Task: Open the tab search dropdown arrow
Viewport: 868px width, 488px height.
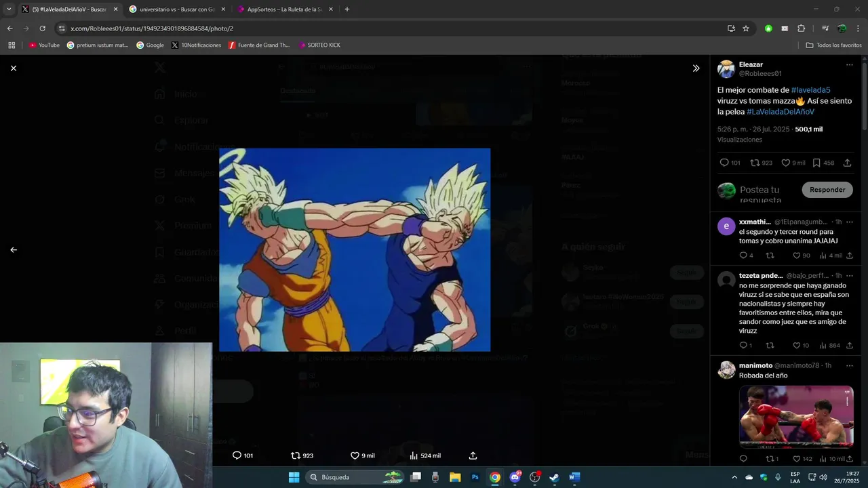Action: tap(9, 9)
